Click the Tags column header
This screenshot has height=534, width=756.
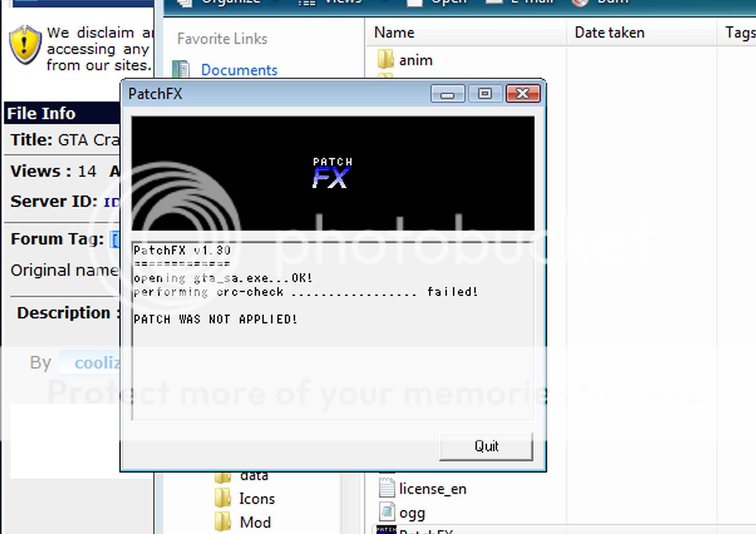click(x=739, y=33)
